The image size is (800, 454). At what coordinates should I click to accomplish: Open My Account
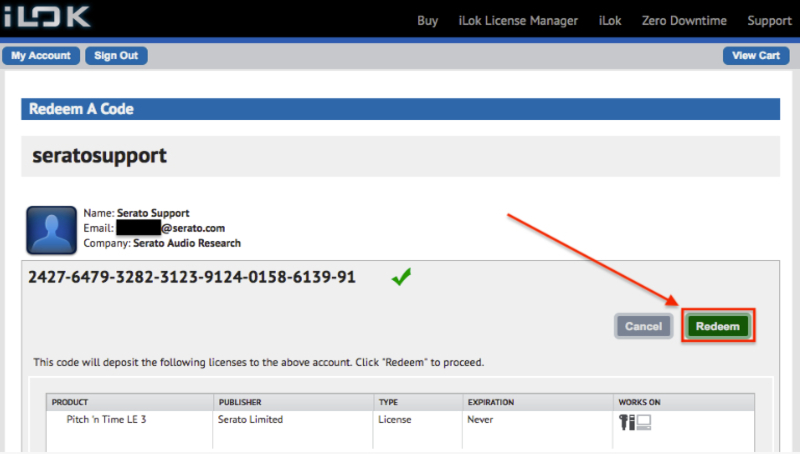(41, 56)
